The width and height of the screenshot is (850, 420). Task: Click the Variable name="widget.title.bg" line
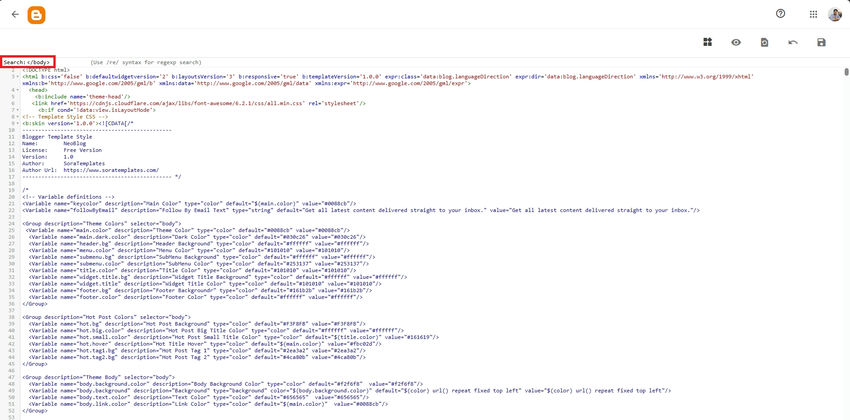pos(217,276)
